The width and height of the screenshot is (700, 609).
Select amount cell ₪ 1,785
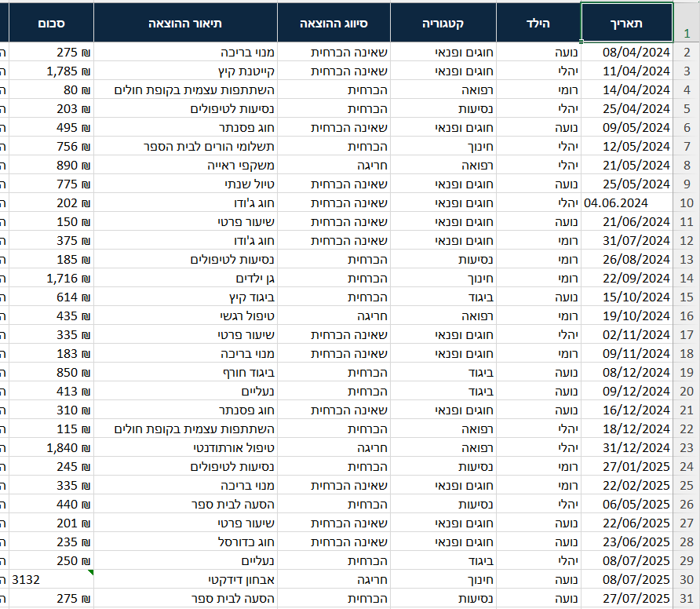[x=51, y=71]
